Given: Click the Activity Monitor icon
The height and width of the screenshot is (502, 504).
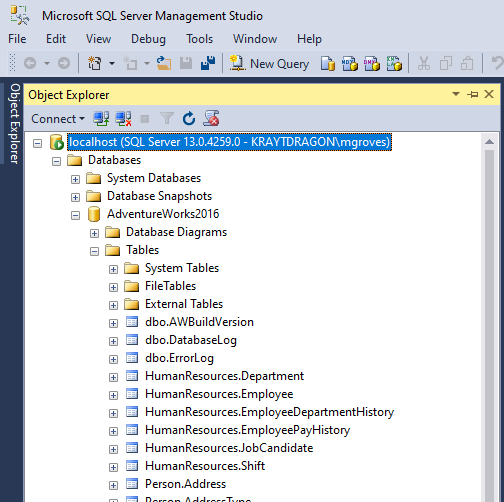Looking at the screenshot, I should pos(211,118).
